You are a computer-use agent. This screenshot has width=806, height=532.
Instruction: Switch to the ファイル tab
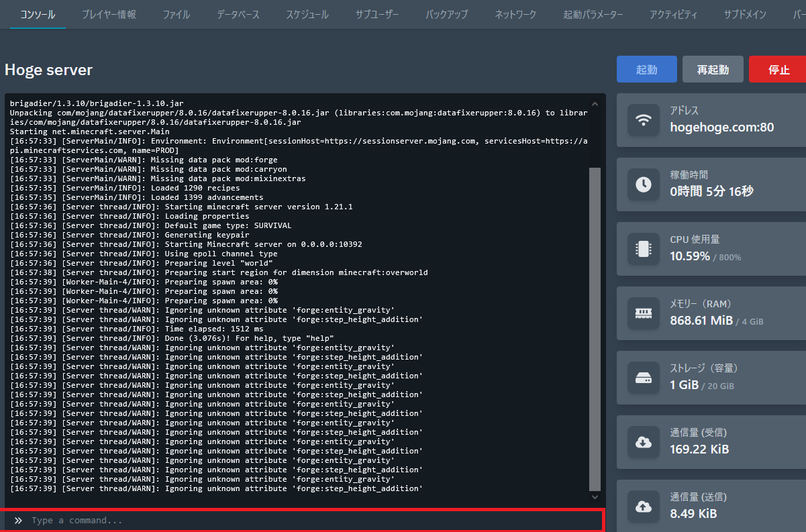point(177,14)
